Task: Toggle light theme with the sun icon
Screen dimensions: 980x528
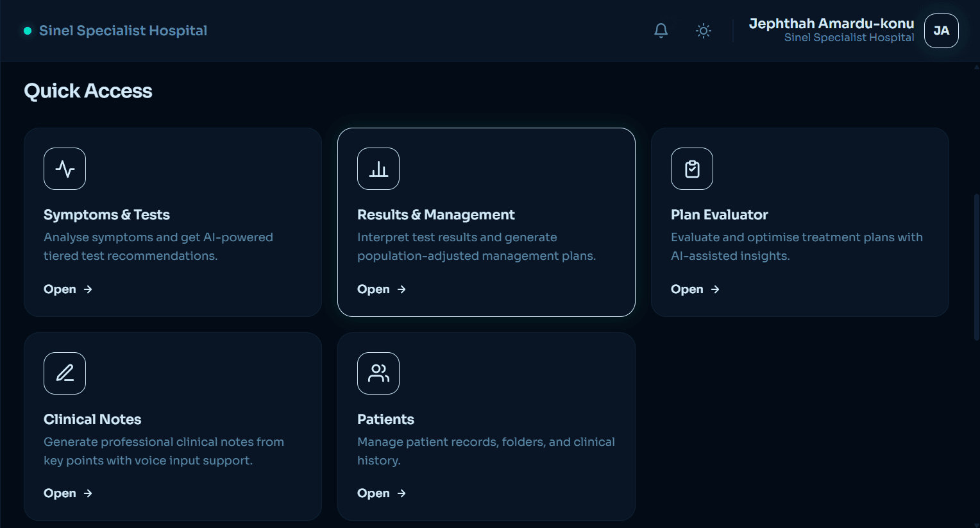Action: click(x=704, y=31)
